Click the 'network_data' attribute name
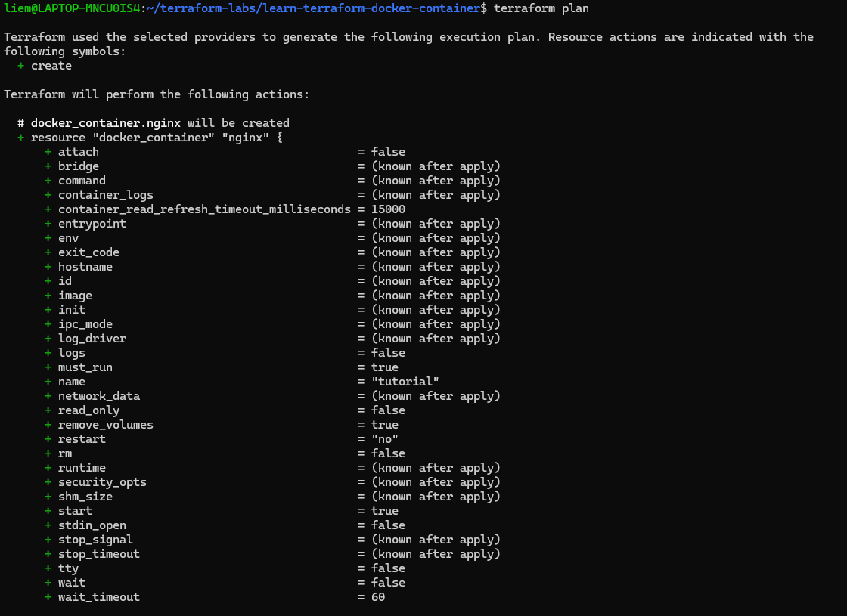This screenshot has width=847, height=616. pos(99,396)
